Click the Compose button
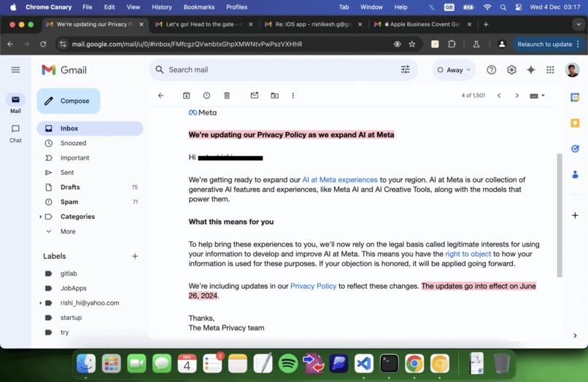This screenshot has width=588, height=382. pyautogui.click(x=69, y=101)
